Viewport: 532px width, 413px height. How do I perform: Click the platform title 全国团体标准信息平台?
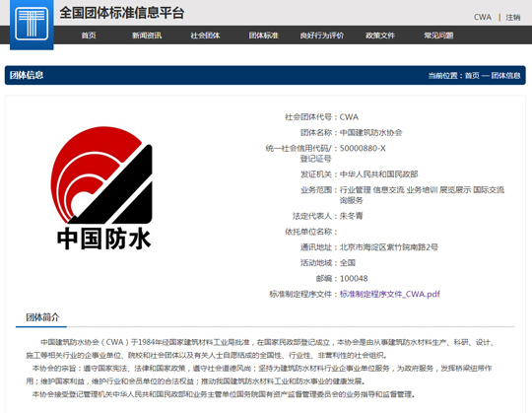122,13
